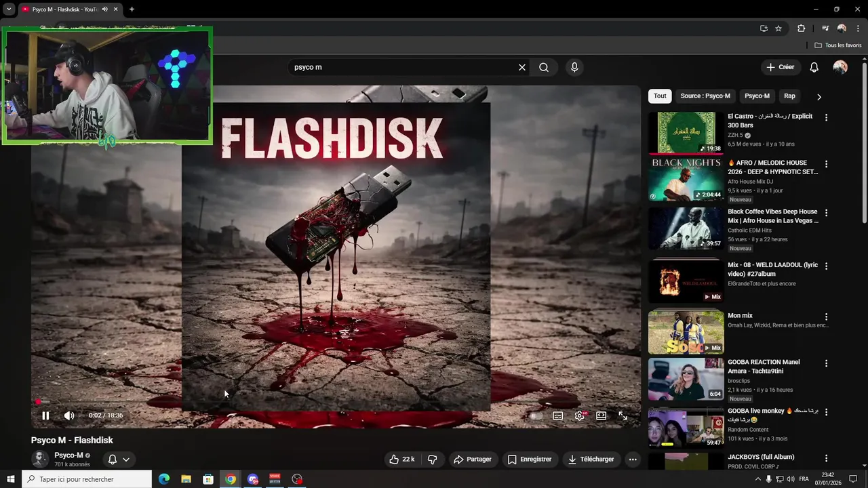Expand channel notification bell dropdown
This screenshot has width=868, height=488.
119,460
